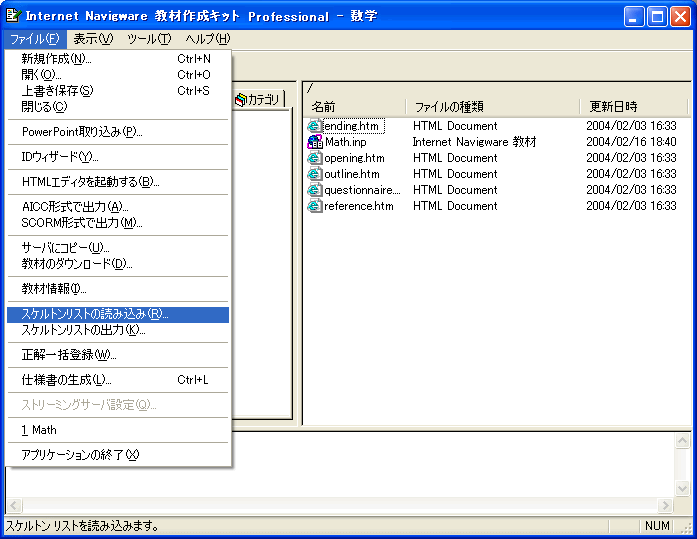This screenshot has height=539, width=697.
Task: Open the ヘルプ(H) menu
Action: [x=208, y=39]
